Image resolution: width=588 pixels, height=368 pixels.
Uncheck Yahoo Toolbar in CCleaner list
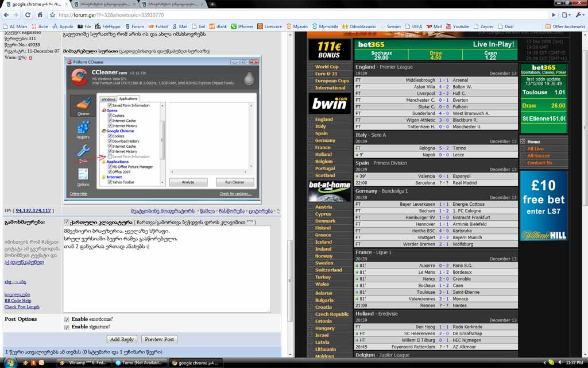pyautogui.click(x=110, y=182)
